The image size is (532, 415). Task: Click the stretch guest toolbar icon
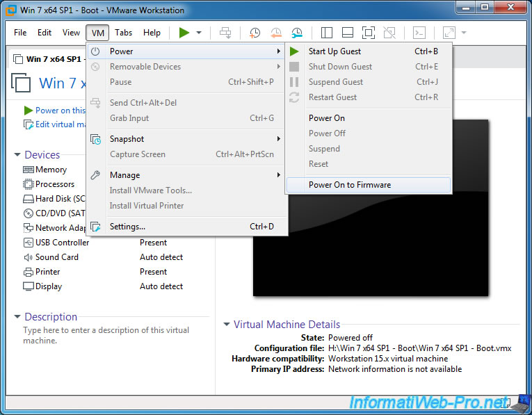pos(449,33)
